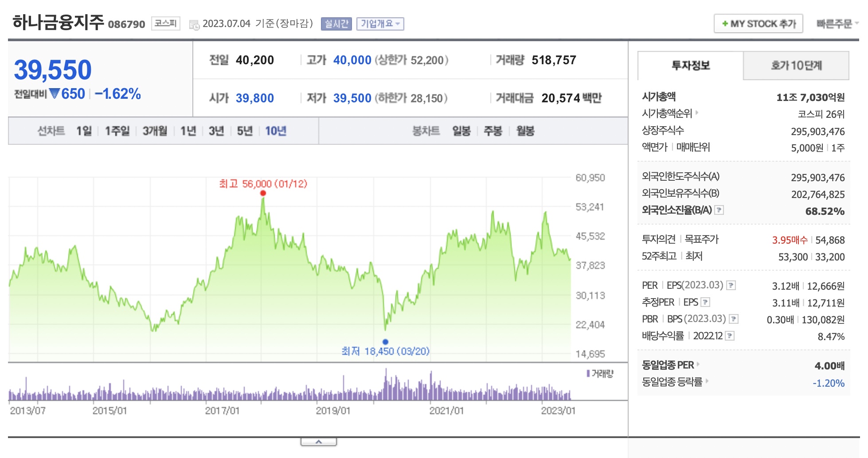Click the 실시간 button

[336, 23]
